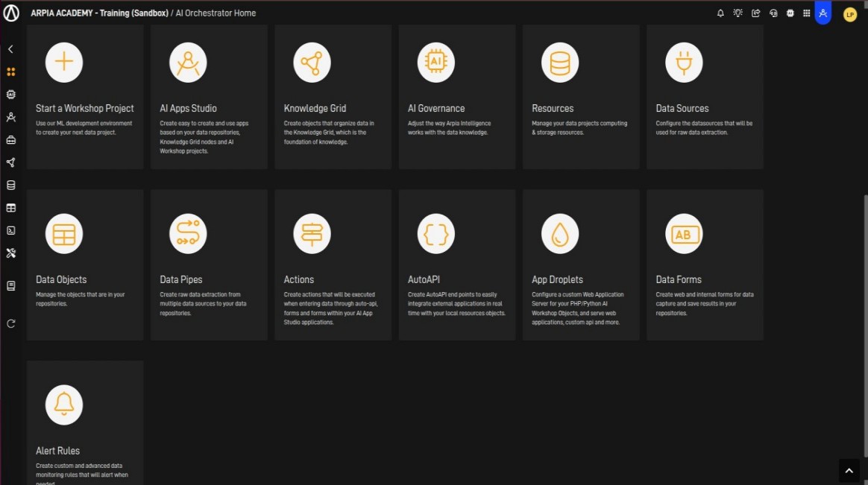
Task: Click the ARPIA logo at top left
Action: (11, 13)
